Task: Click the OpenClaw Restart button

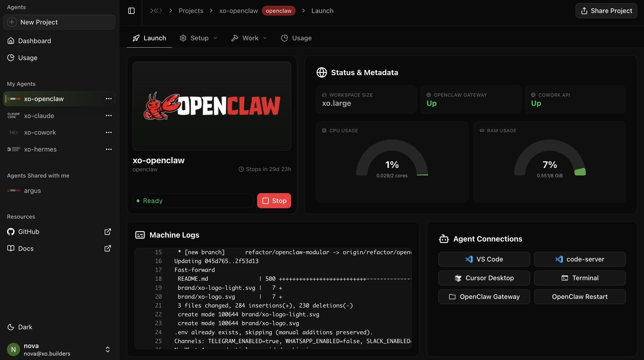Action: coord(580,297)
